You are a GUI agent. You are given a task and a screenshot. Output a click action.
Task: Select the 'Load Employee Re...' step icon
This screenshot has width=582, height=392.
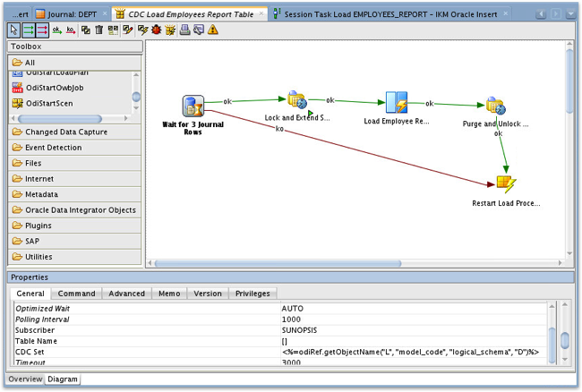pyautogui.click(x=397, y=102)
